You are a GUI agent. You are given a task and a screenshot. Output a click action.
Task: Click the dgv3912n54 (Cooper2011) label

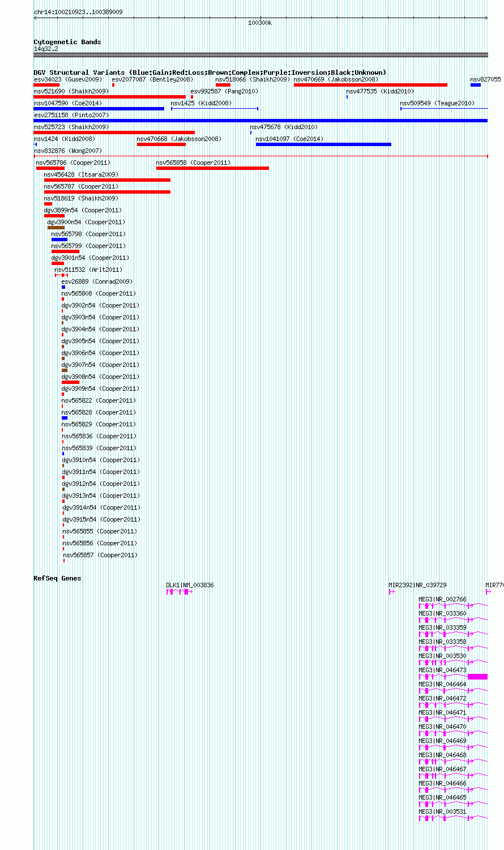click(101, 484)
